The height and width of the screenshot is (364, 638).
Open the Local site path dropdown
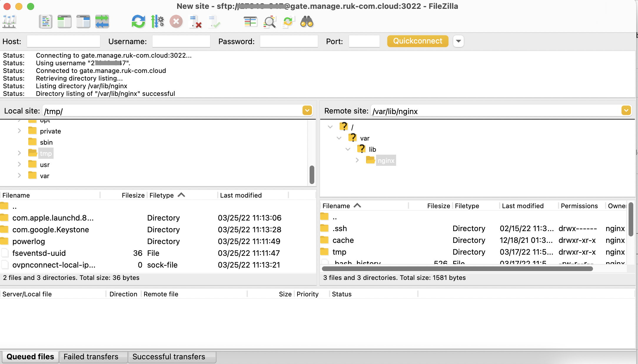point(307,111)
